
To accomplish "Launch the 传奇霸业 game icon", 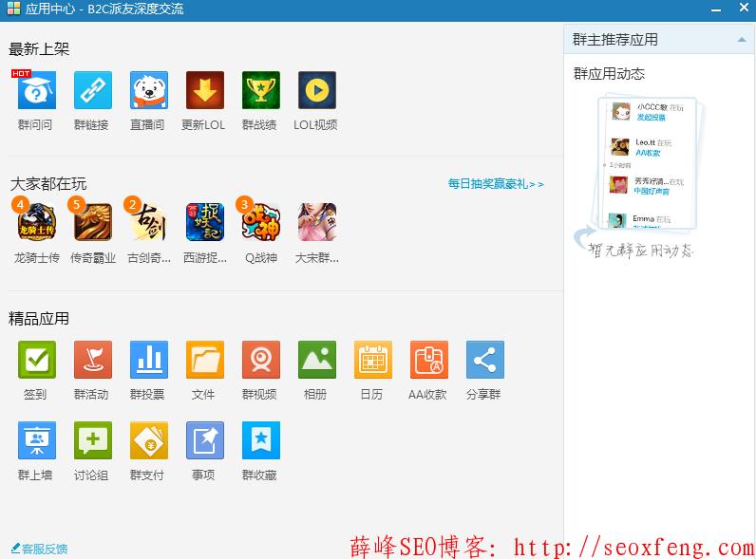I will (x=92, y=222).
